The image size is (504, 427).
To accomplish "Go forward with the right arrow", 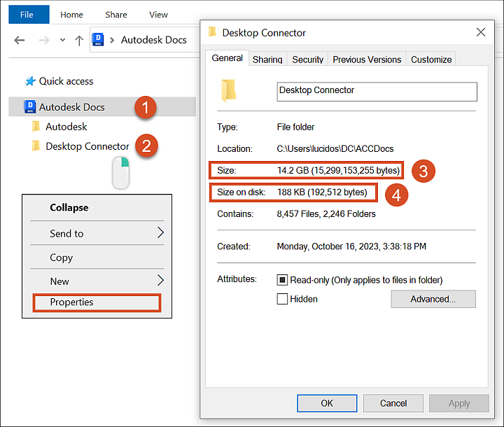I will [44, 40].
